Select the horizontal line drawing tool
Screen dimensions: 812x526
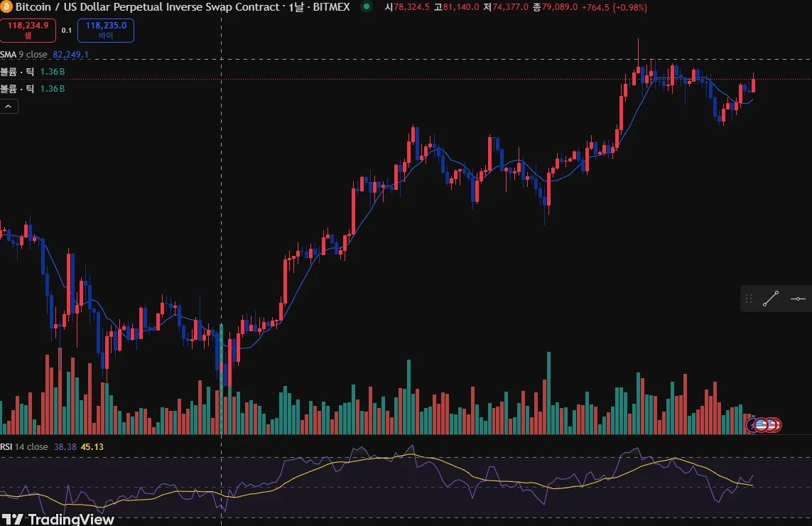(798, 299)
